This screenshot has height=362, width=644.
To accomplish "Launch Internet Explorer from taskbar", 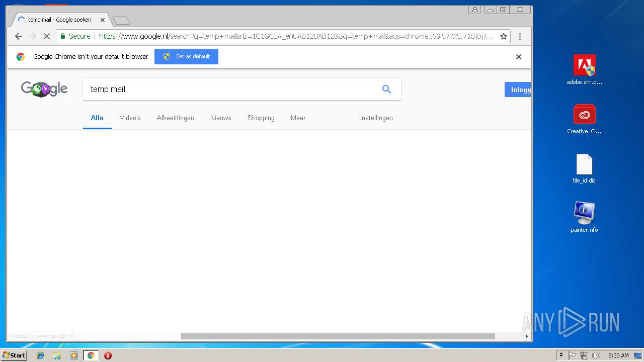I will point(40,355).
